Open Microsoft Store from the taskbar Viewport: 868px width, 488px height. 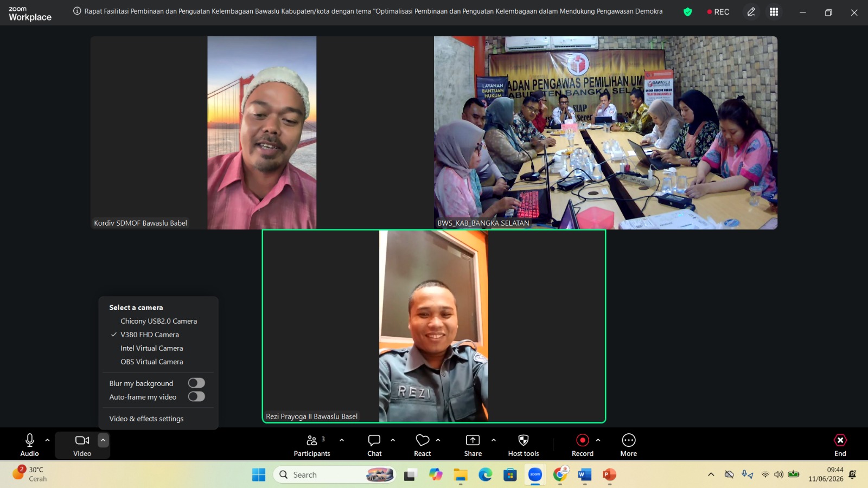pyautogui.click(x=510, y=475)
